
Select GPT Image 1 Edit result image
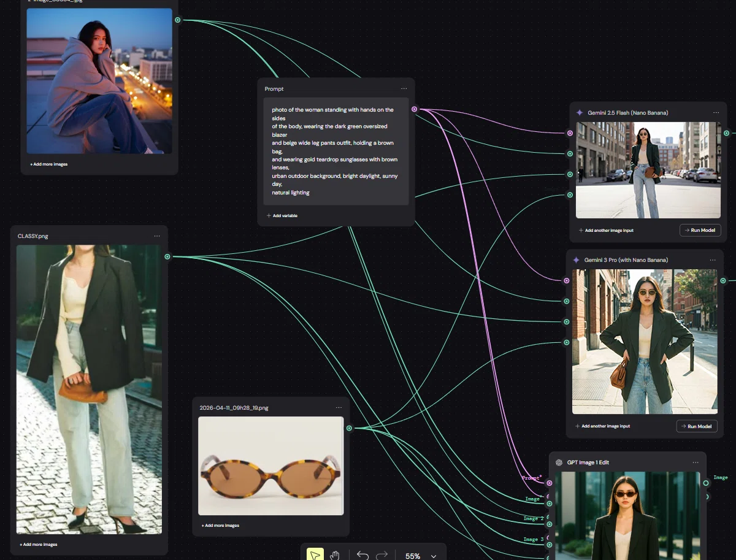coord(627,516)
